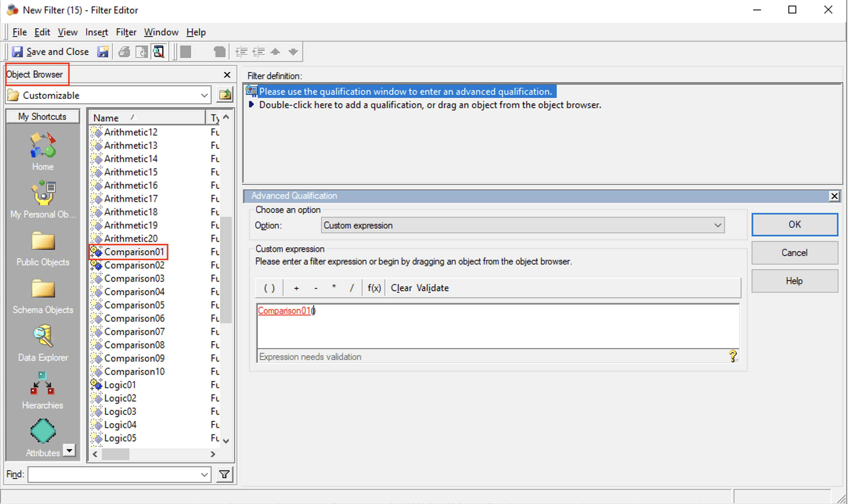Click the Home shortcut icon
This screenshot has width=848, height=504.
43,146
